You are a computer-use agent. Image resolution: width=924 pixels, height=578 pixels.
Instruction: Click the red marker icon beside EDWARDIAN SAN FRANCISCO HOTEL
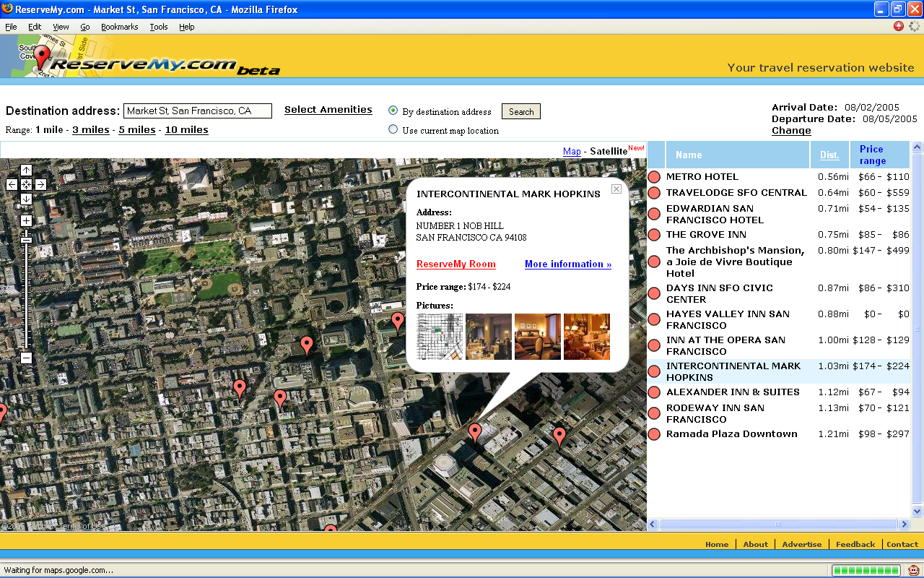tap(654, 214)
